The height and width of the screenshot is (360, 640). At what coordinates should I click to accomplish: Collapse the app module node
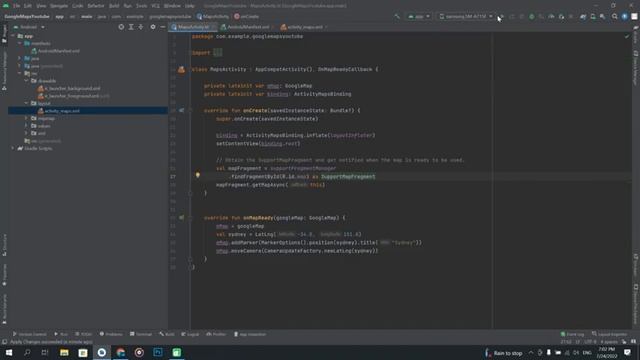pos(13,36)
